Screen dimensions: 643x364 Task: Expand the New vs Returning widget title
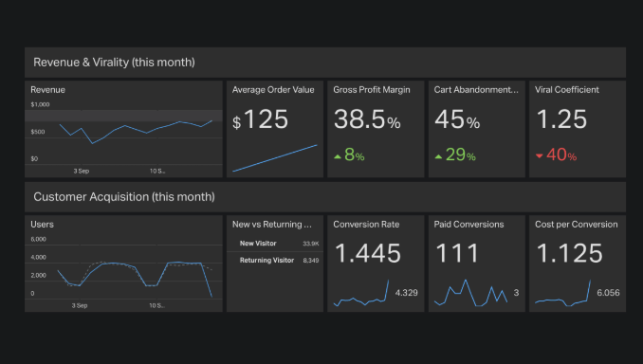(x=272, y=225)
